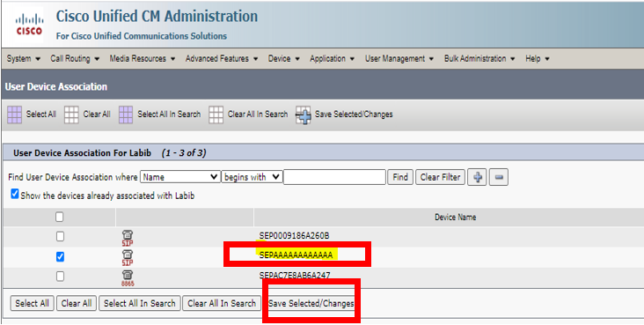Open the Bulk Administration menu
The height and width of the screenshot is (325, 644).
pyautogui.click(x=479, y=59)
